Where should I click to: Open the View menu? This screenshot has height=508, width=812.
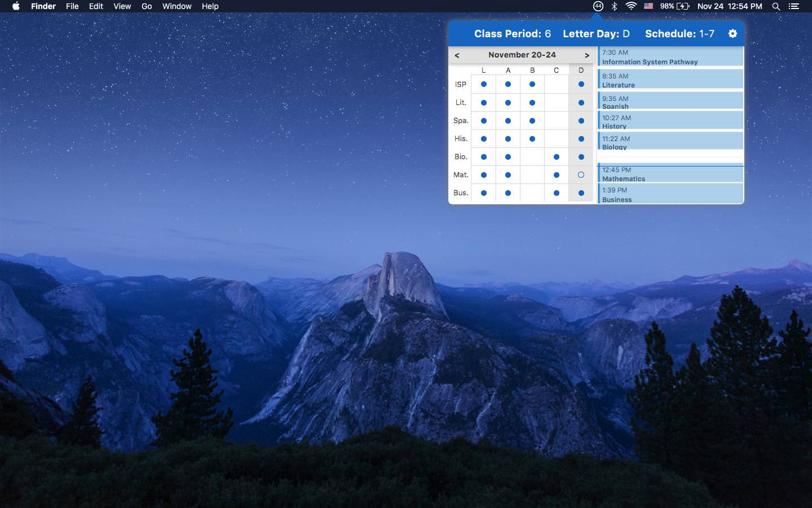[122, 6]
